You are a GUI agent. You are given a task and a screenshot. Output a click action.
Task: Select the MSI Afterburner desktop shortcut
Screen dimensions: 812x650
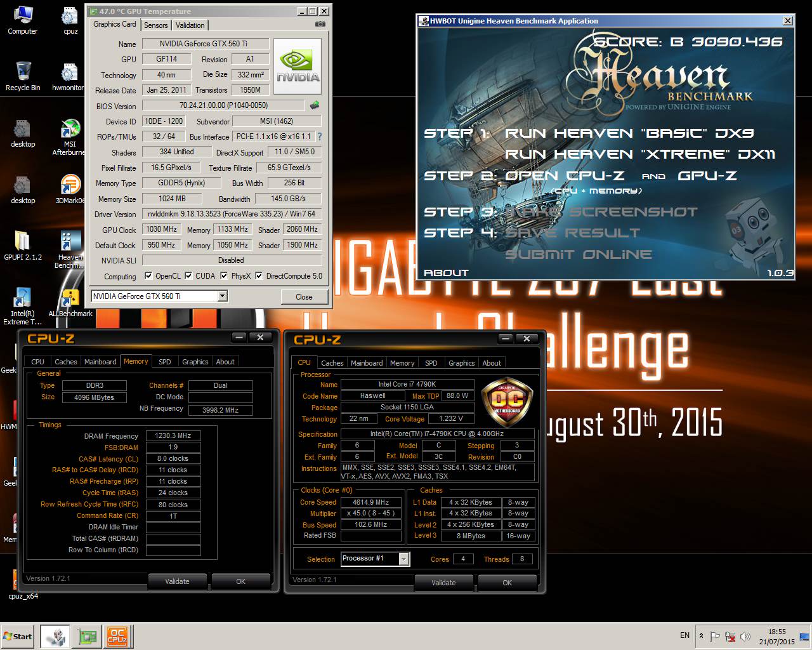coord(69,136)
